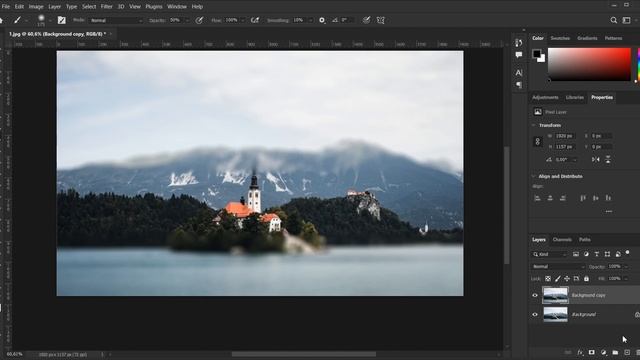The width and height of the screenshot is (640, 360).
Task: Click align right edges icon
Action: (563, 198)
